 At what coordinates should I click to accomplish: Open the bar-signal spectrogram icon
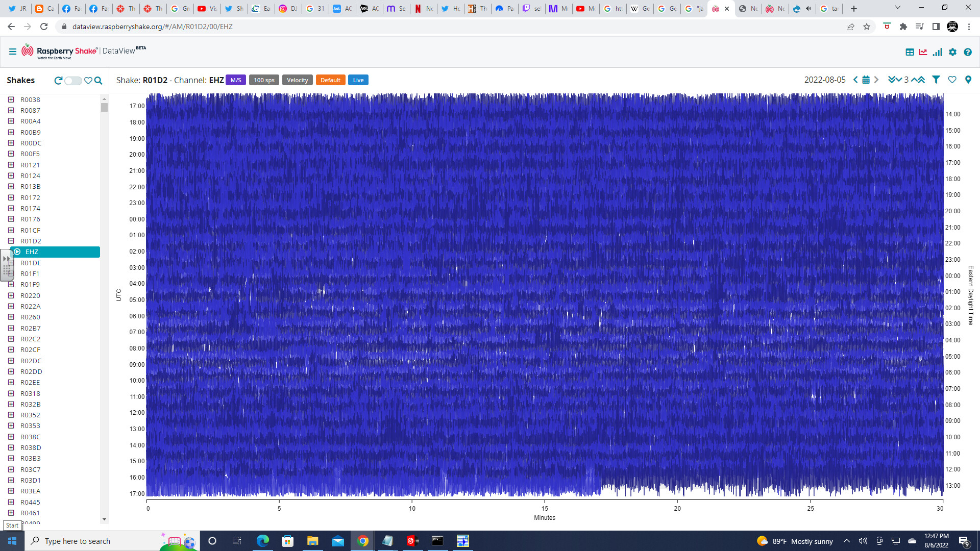[x=937, y=52]
